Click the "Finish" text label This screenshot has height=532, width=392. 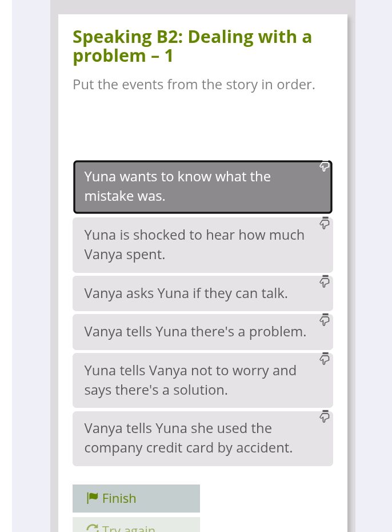(x=119, y=498)
